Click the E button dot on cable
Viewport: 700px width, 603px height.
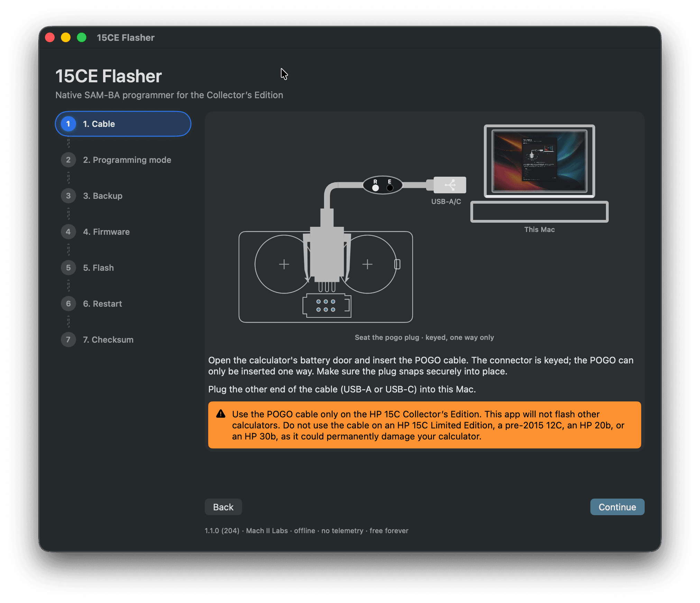pos(390,188)
